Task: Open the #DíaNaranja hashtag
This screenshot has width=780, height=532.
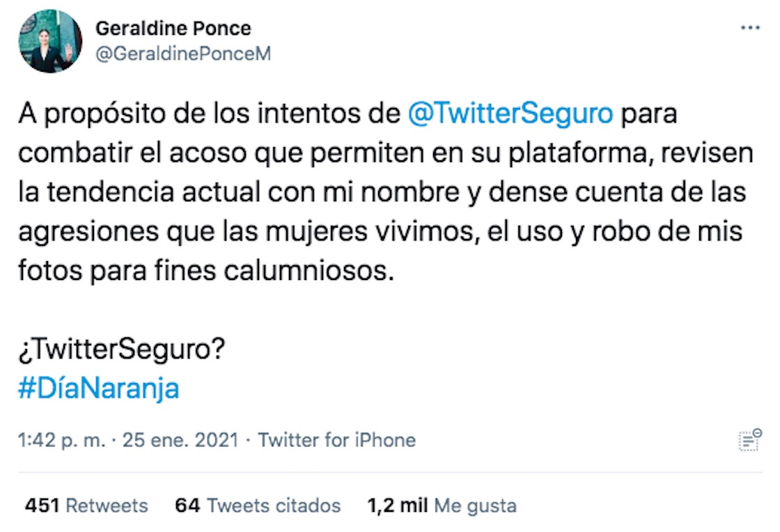Action: [100, 389]
